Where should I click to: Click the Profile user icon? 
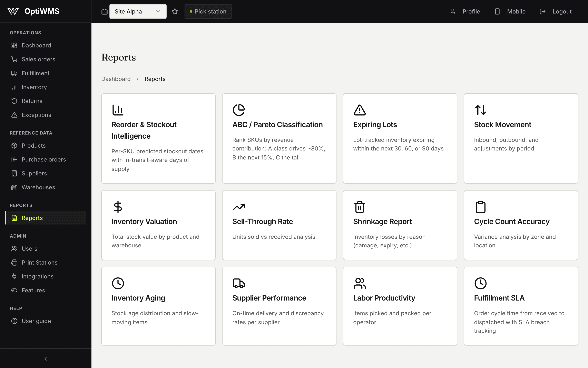(x=453, y=11)
